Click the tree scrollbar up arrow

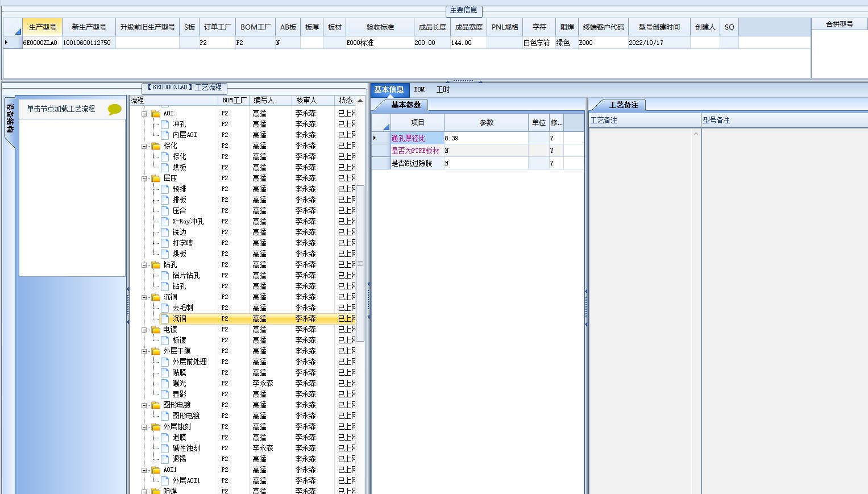pos(360,100)
